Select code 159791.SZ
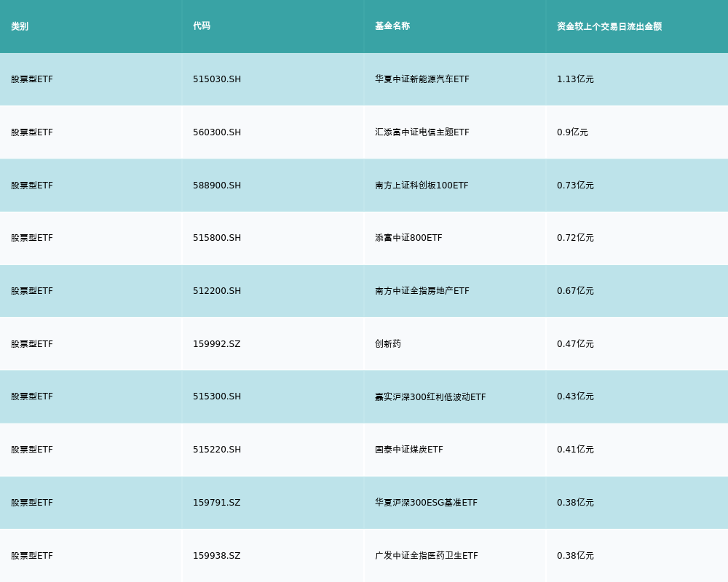728x582 pixels. pyautogui.click(x=217, y=503)
